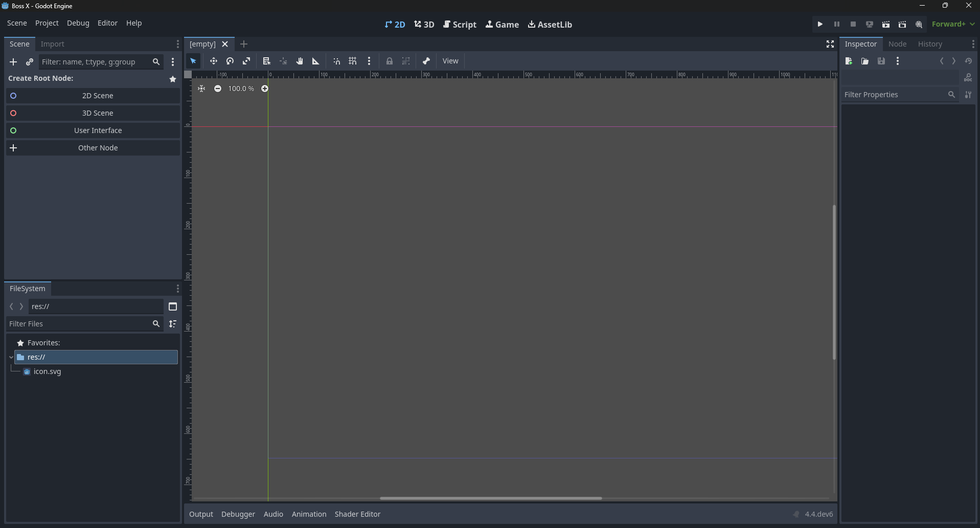This screenshot has height=528, width=980.
Task: Toggle Grid Snap in canvas toolbar
Action: (x=353, y=61)
